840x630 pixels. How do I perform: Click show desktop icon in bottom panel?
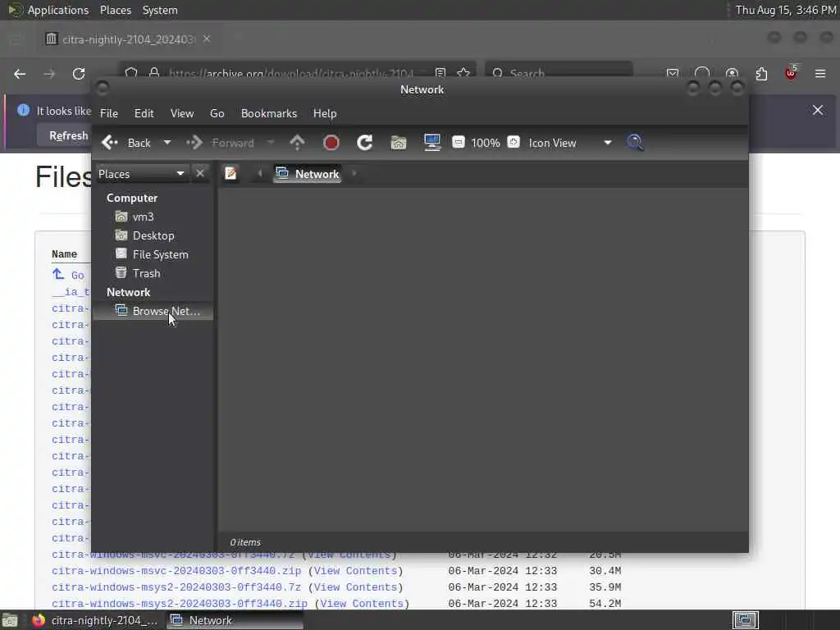pyautogui.click(x=10, y=620)
